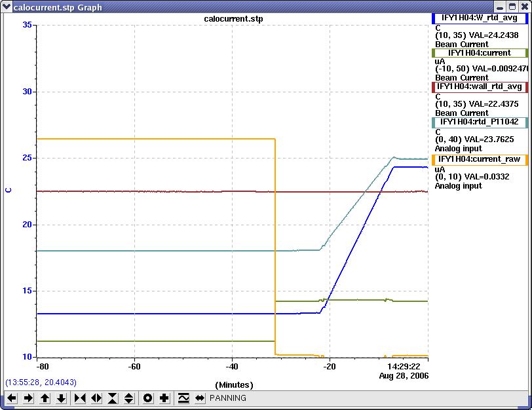532x410 pixels.
Task: Click the y-axis tick label 35
Action: pos(27,25)
